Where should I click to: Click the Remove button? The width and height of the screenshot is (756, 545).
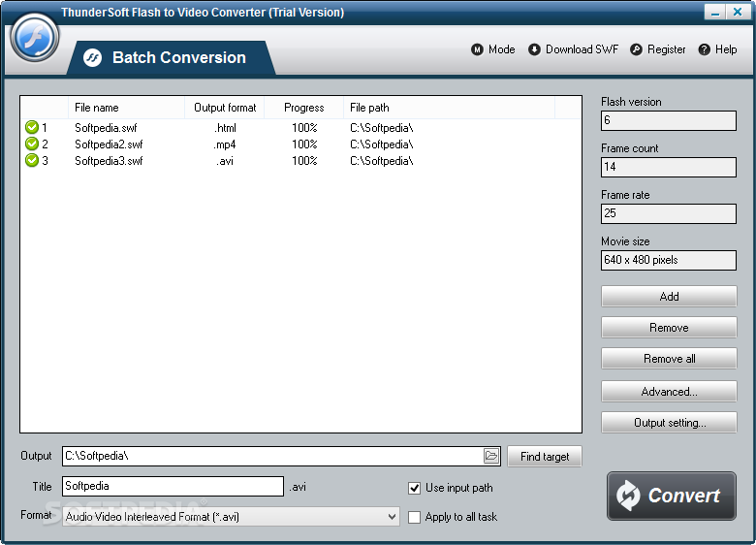pos(669,328)
